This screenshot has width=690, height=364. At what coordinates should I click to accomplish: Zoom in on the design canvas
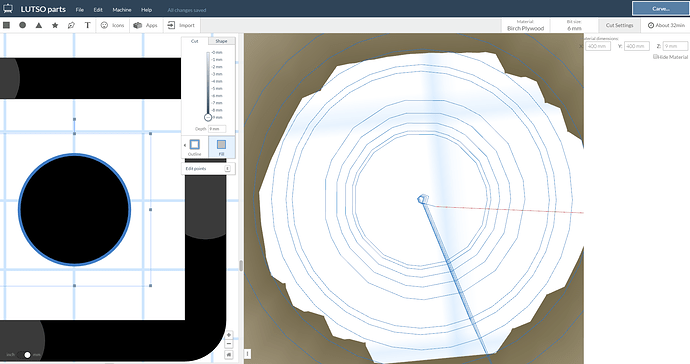(x=229, y=335)
